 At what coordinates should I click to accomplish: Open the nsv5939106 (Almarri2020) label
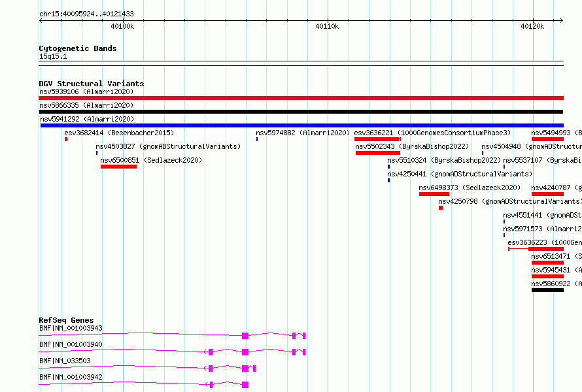pos(86,91)
